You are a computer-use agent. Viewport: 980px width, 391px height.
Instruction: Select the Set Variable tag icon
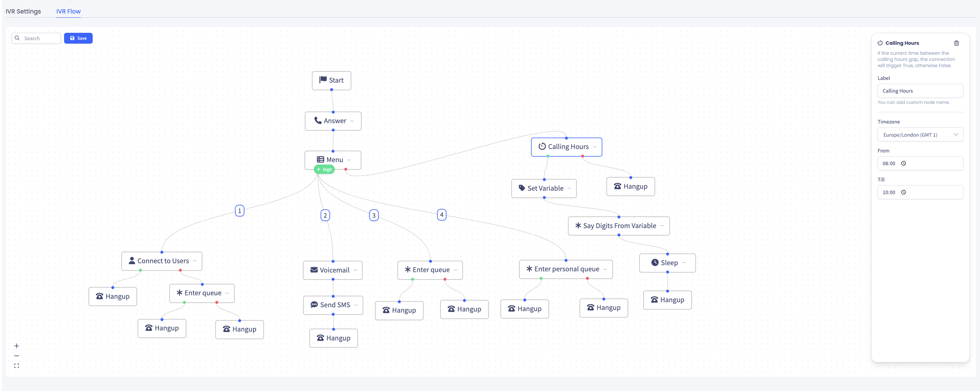pyautogui.click(x=522, y=188)
